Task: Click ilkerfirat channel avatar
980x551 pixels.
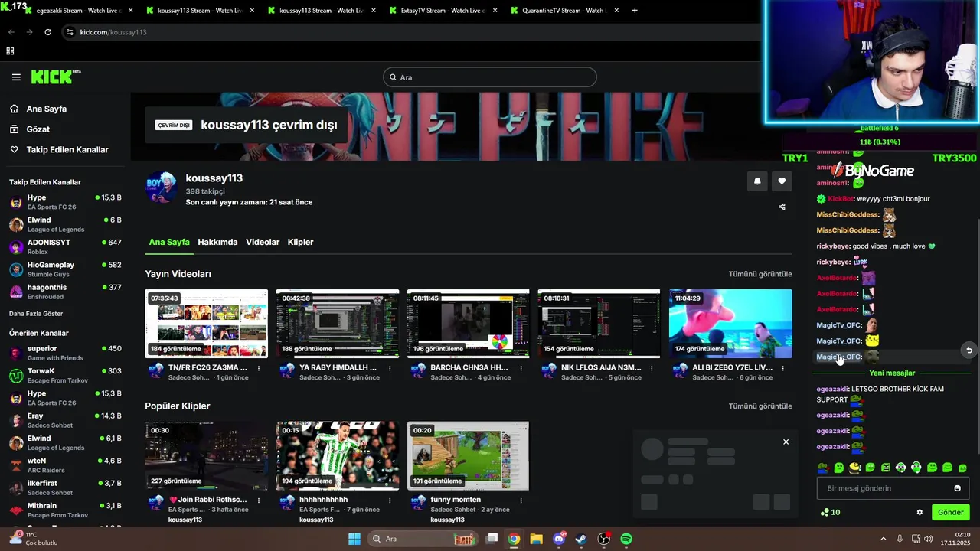Action: click(16, 488)
